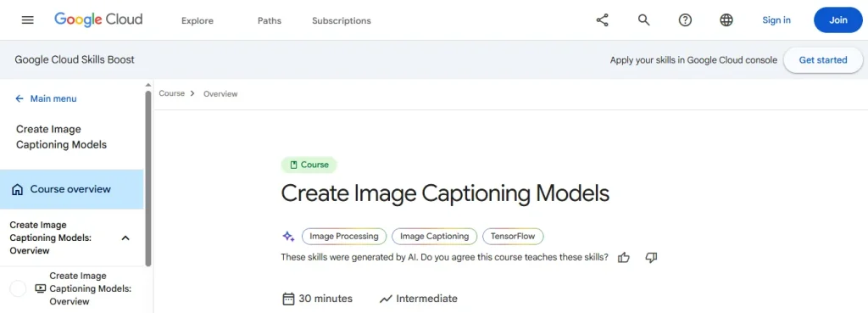Open language selector globe icon
Image resolution: width=868 pixels, height=313 pixels.
(726, 20)
